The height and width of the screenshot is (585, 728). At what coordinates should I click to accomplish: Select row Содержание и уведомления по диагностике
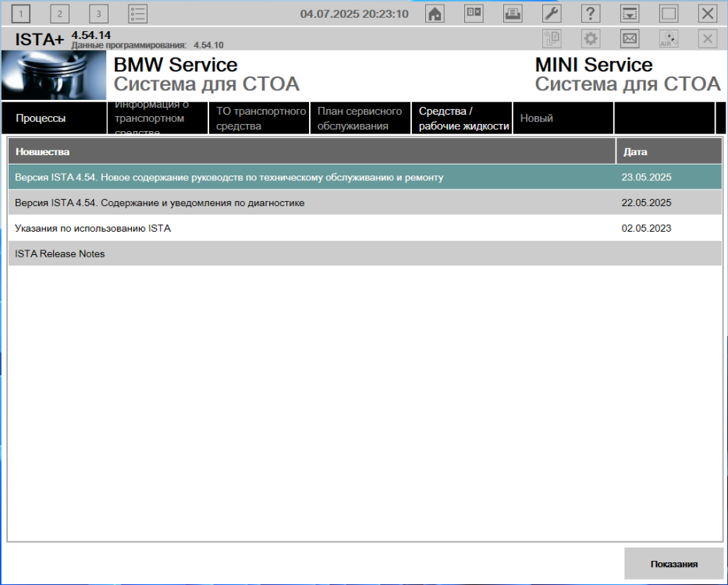pyautogui.click(x=365, y=203)
